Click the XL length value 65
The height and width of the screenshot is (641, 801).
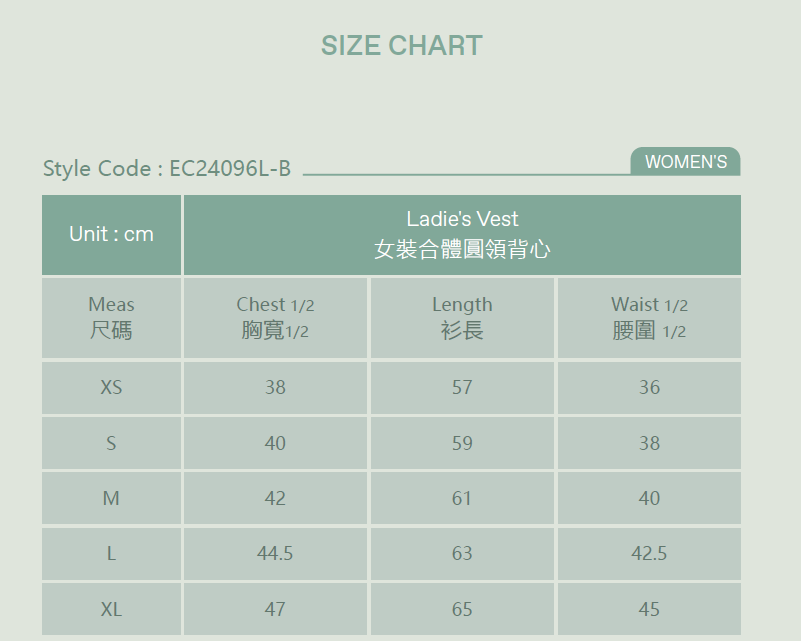click(x=462, y=609)
